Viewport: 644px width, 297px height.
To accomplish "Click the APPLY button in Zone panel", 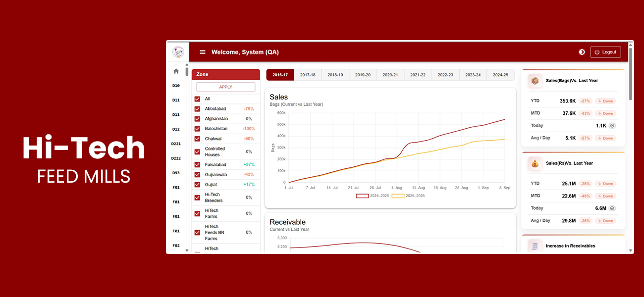I will (225, 87).
